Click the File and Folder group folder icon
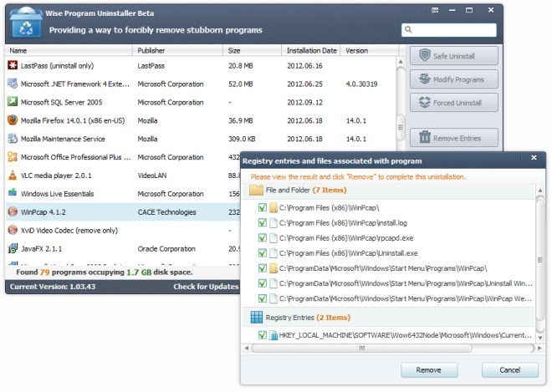The height and width of the screenshot is (392, 552). tap(256, 190)
